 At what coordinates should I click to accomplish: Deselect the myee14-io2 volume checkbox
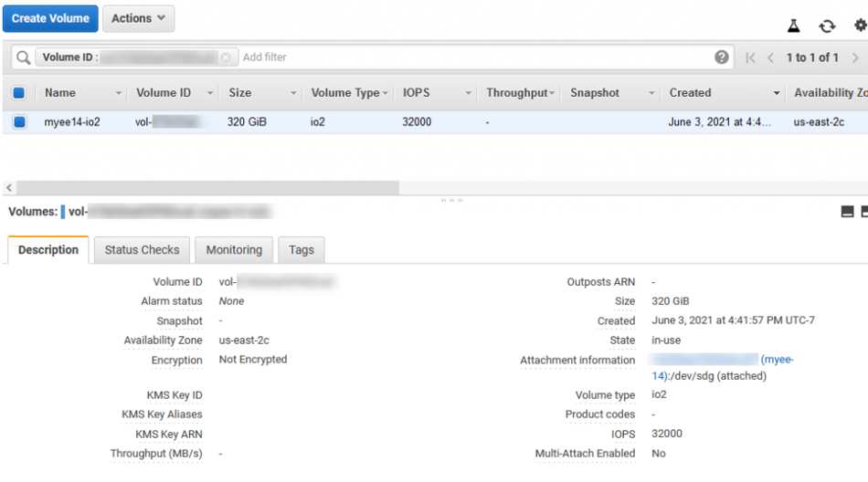pos(19,121)
